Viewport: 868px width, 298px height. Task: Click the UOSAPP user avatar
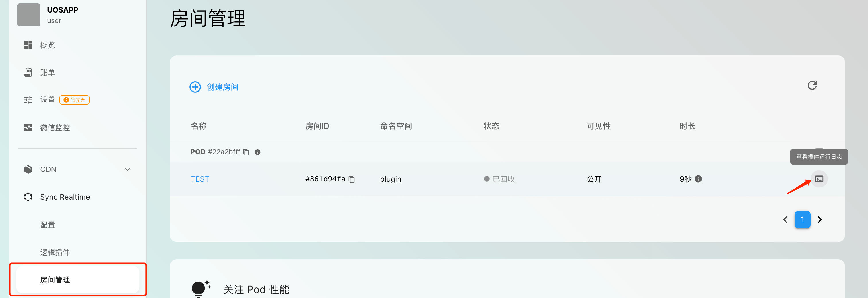[29, 15]
